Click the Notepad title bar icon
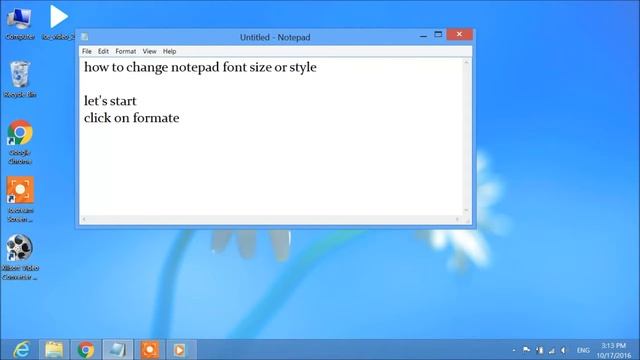Screen dimensions: 640x360 click(84, 37)
